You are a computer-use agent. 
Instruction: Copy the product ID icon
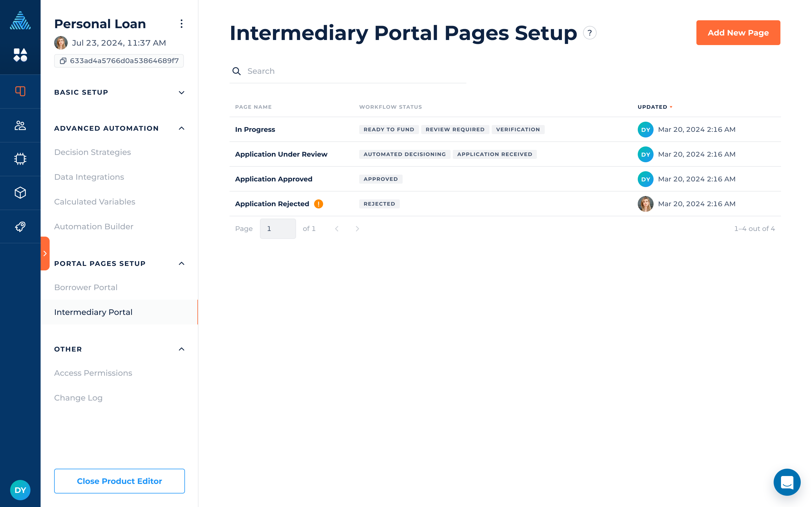tap(63, 61)
